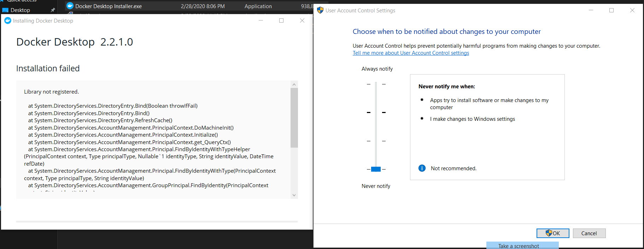The width and height of the screenshot is (644, 249).
Task: Select Docker Desktop Installer.exe file icon in Explorer
Action: point(70,6)
